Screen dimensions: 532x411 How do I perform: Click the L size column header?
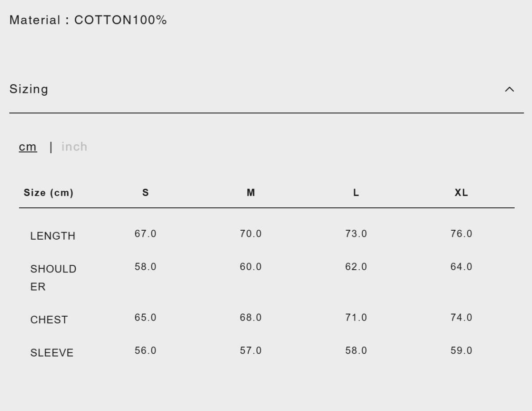[356, 193]
